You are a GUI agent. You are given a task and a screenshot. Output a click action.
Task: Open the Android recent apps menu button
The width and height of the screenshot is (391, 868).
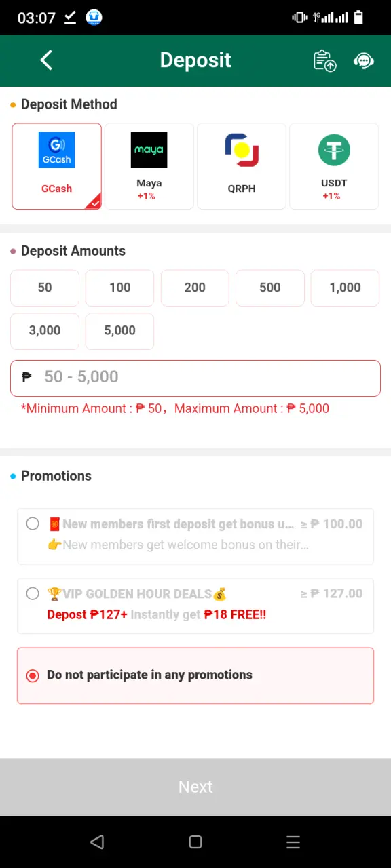[293, 842]
